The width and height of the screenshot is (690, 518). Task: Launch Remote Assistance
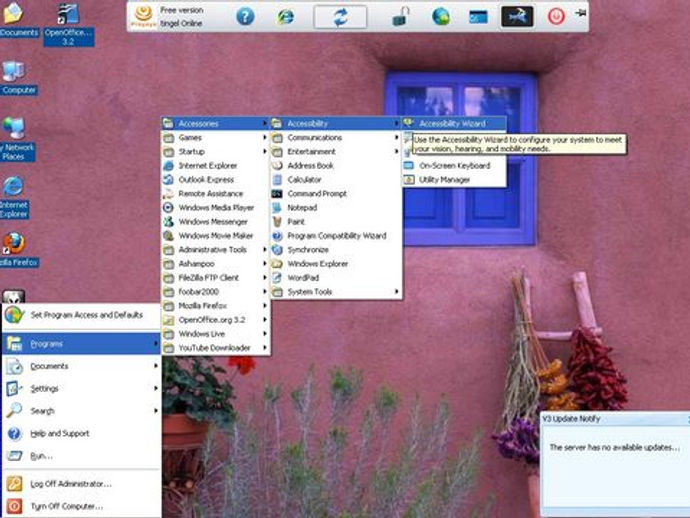point(215,194)
